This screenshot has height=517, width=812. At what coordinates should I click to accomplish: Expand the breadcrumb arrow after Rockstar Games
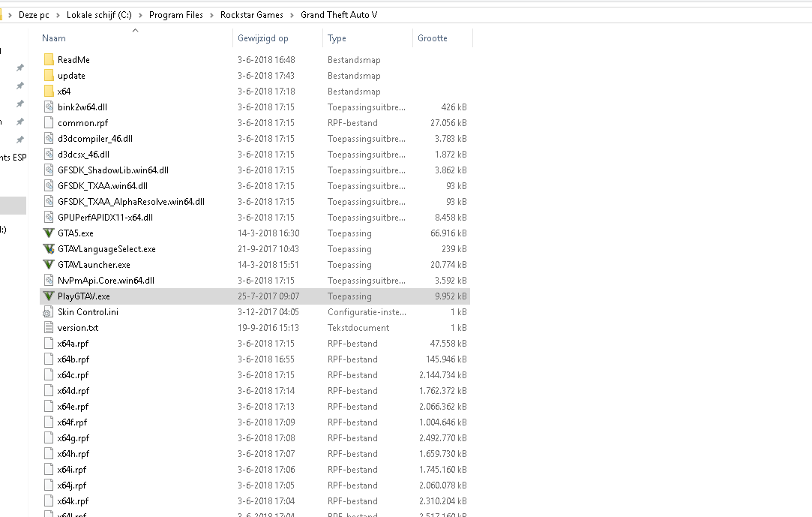[292, 15]
